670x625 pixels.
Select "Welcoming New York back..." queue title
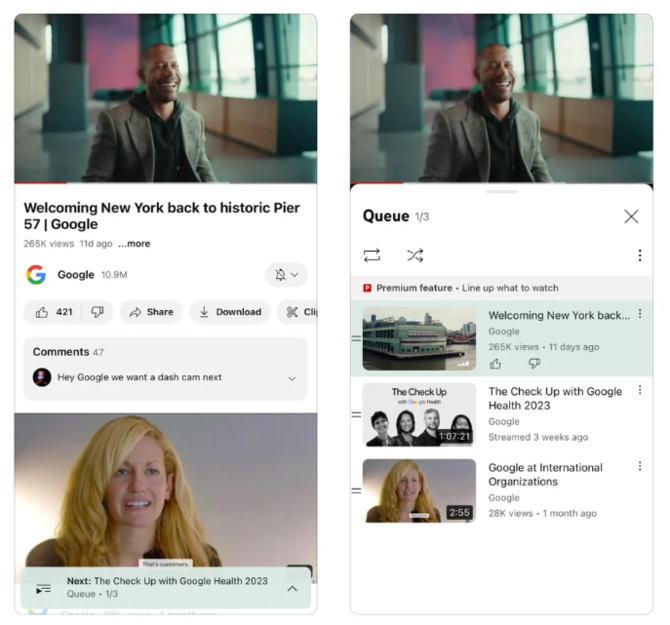[x=559, y=316]
